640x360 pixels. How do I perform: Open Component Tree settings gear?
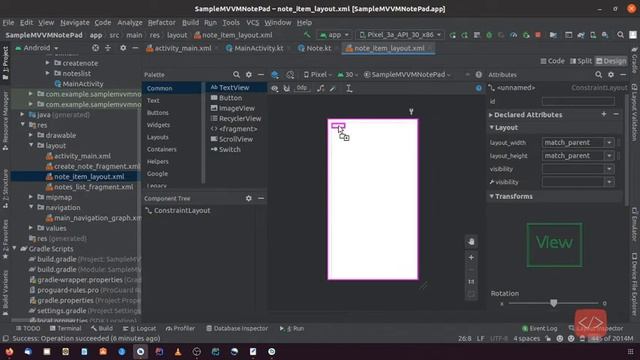249,198
